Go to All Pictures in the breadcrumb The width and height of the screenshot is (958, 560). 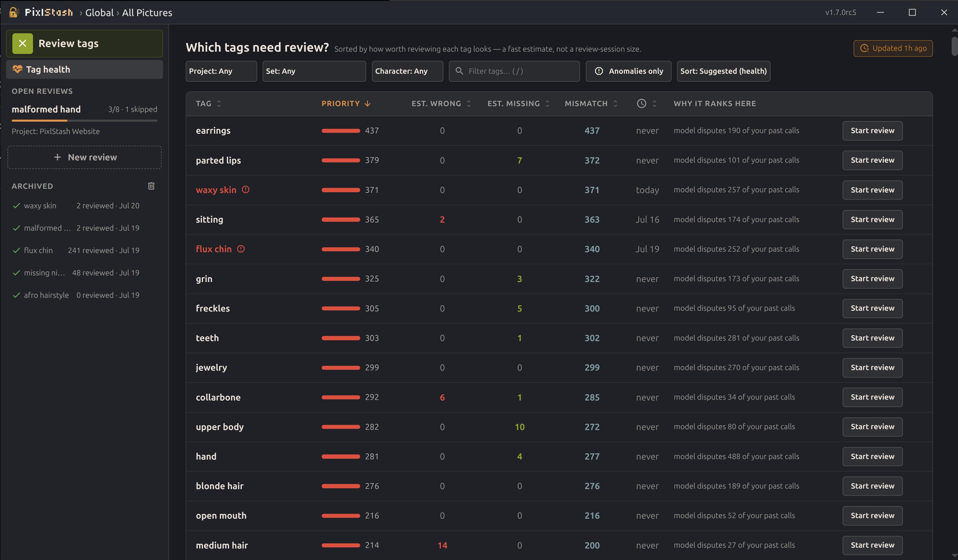147,13
